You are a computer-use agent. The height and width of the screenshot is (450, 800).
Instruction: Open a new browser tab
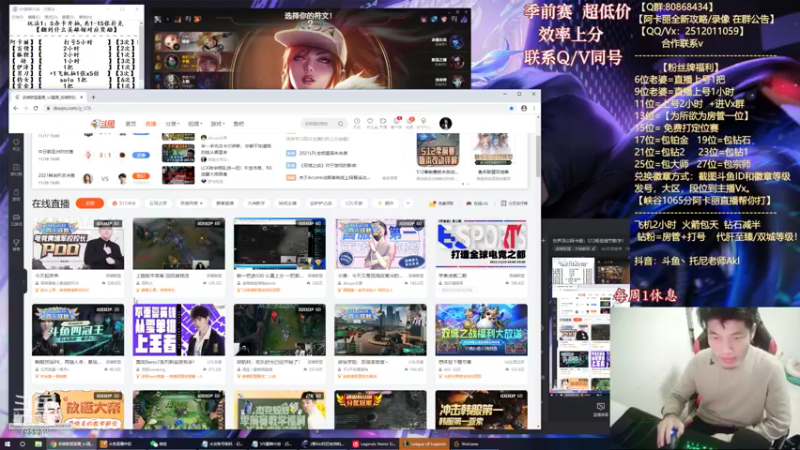pyautogui.click(x=93, y=97)
